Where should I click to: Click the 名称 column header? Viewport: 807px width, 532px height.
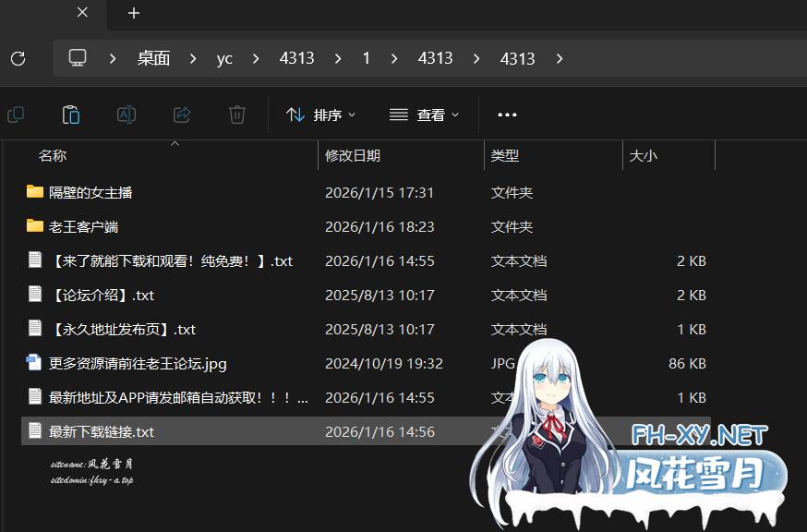point(53,154)
